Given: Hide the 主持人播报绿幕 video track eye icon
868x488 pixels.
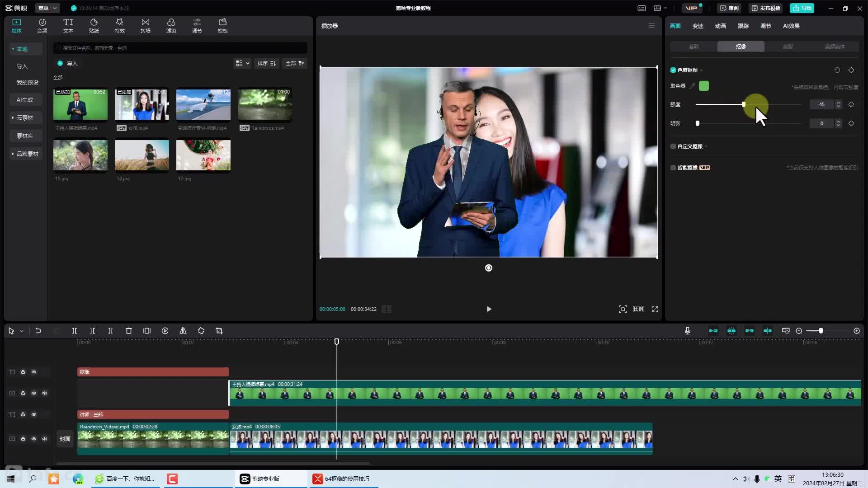Looking at the screenshot, I should coord(34,393).
